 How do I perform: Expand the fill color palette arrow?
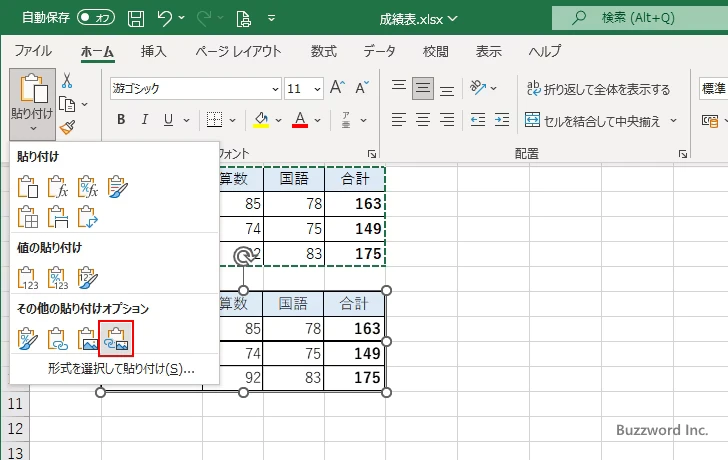(278, 120)
